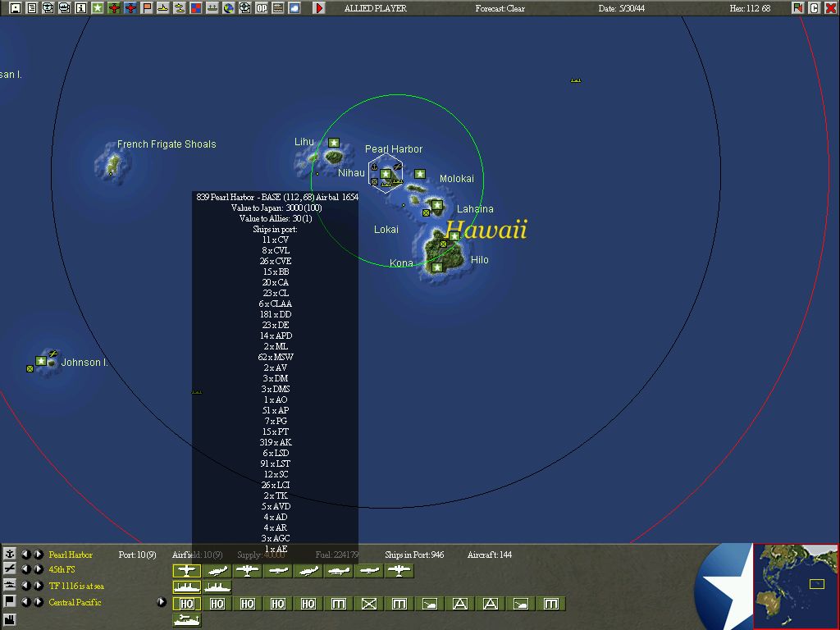This screenshot has width=840, height=630.
Task: Open the document report icon in toolbar
Action: 32,8
